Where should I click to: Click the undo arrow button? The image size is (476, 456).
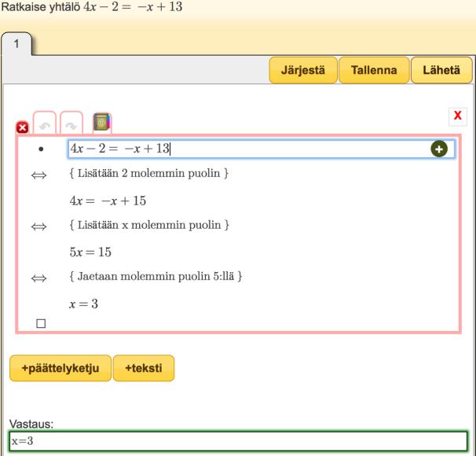coord(45,123)
